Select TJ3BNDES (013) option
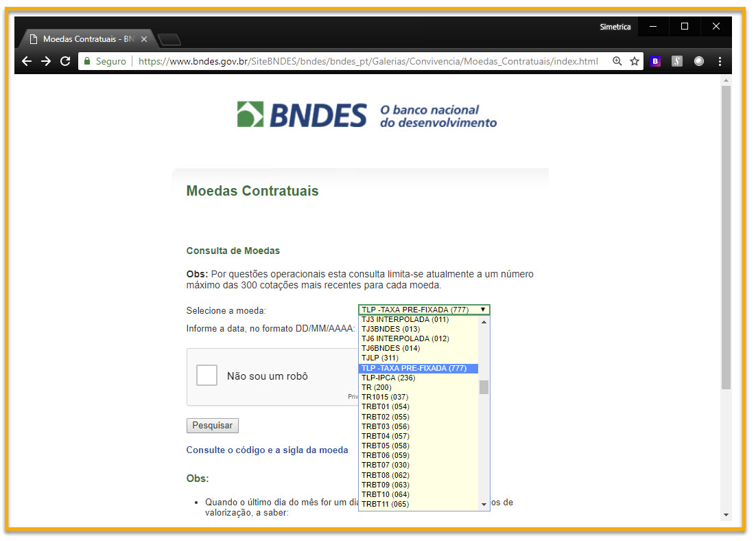 418,329
